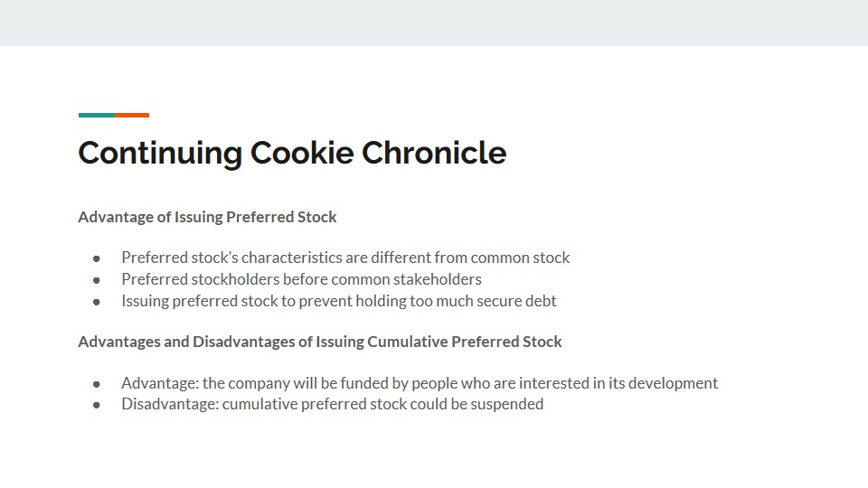
Task: Click the 'Preferred stockholders before common stakeholders' line
Action: [301, 279]
